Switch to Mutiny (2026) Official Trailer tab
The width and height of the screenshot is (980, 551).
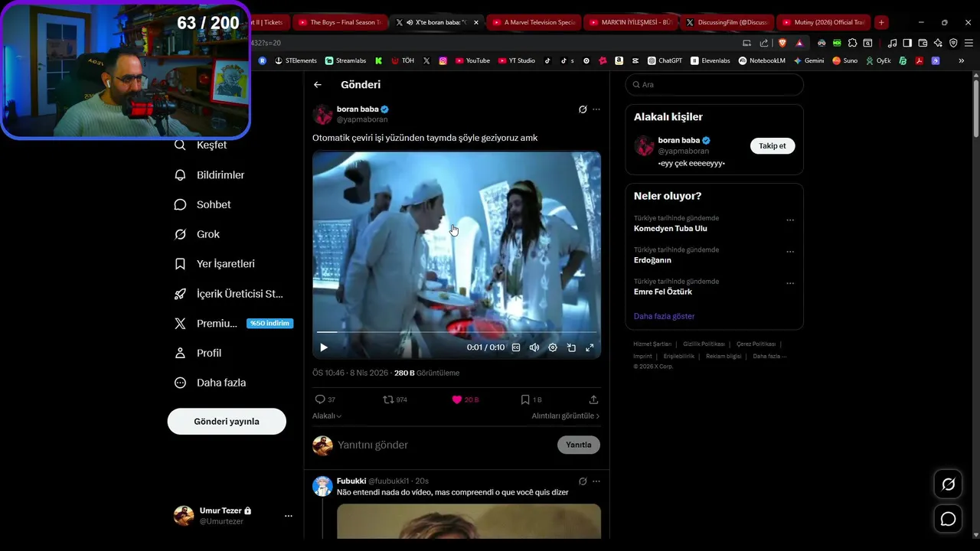coord(825,22)
